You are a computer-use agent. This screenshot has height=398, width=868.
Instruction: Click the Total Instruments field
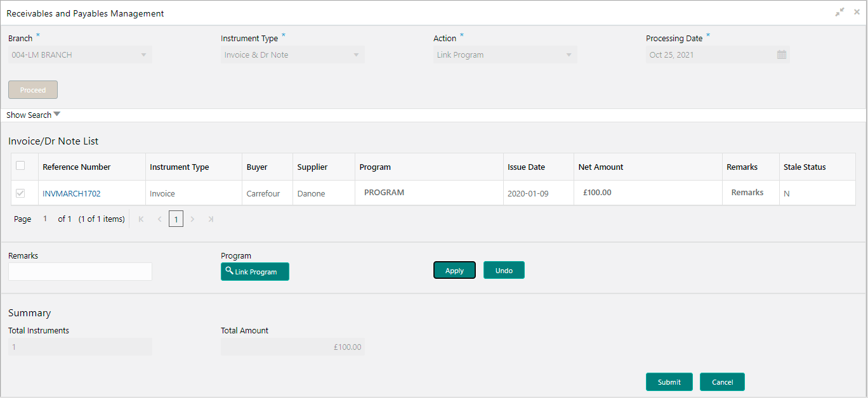80,347
